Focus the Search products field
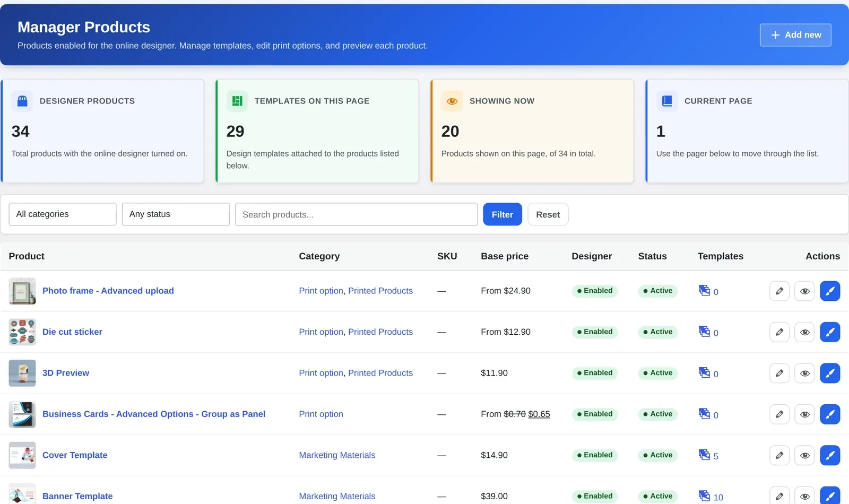This screenshot has height=504, width=849. [357, 214]
